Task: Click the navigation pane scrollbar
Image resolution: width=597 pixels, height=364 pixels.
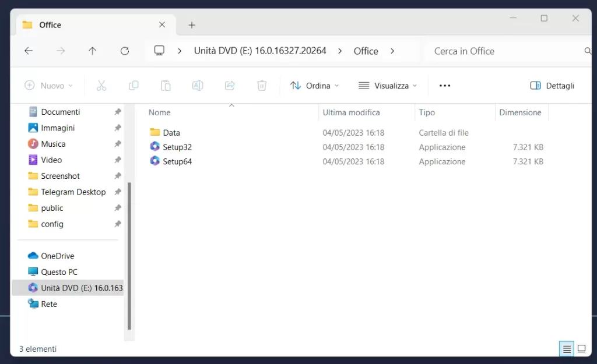Action: click(x=129, y=256)
